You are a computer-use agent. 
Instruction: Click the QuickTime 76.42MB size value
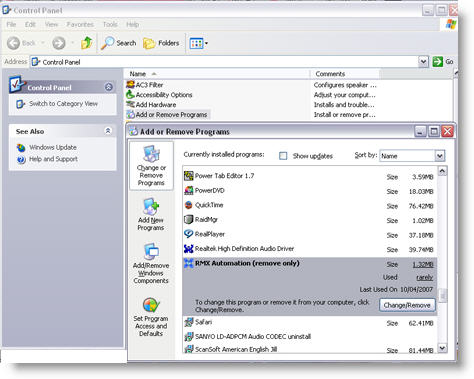421,206
